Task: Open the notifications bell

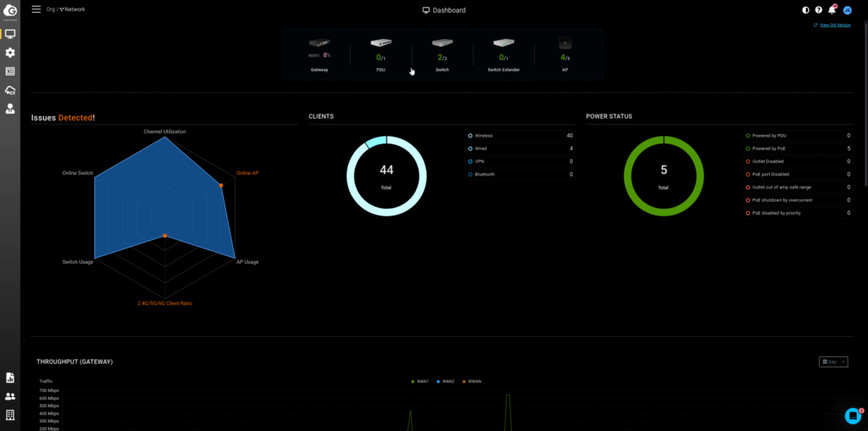Action: 832,10
